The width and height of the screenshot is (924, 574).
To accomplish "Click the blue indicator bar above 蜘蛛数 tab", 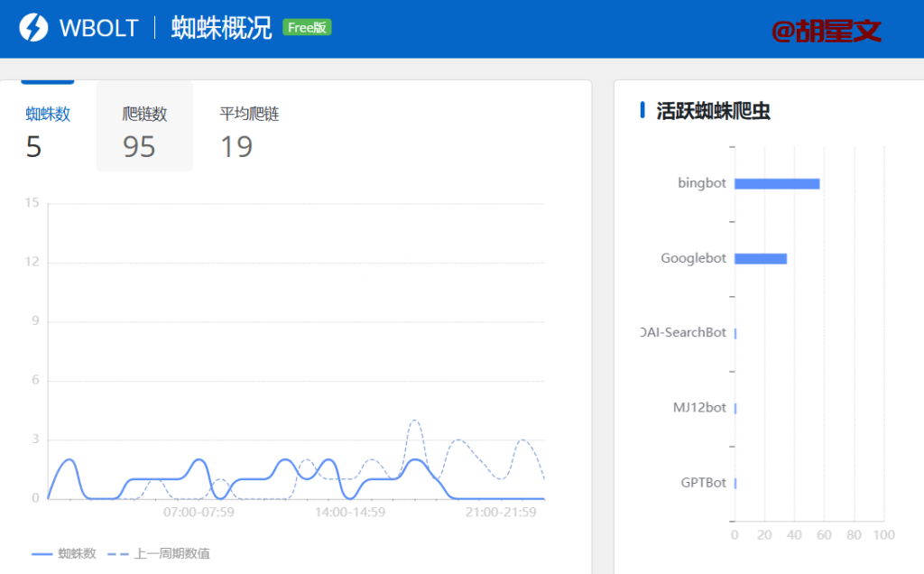I will pos(47,81).
